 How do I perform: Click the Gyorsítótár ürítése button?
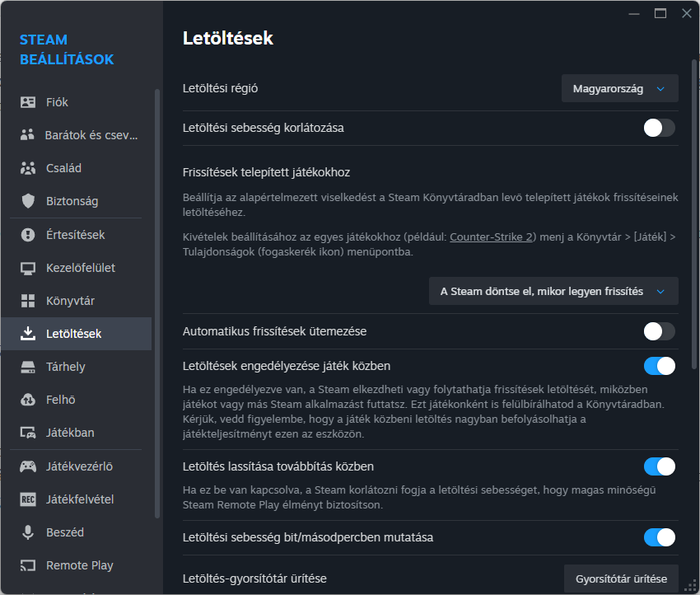[621, 579]
